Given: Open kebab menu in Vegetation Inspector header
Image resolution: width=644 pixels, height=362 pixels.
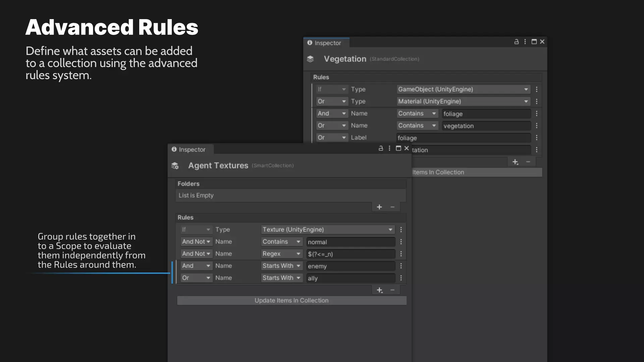Looking at the screenshot, I should pos(525,42).
